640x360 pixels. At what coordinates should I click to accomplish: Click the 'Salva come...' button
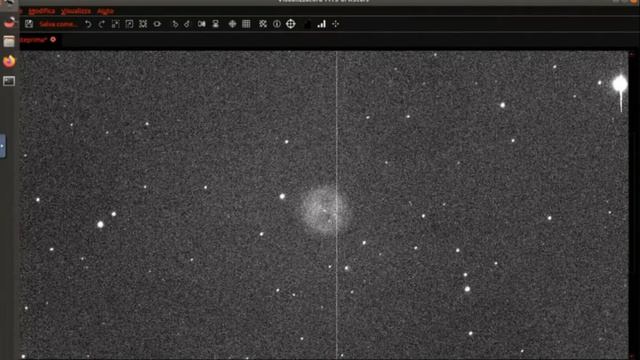coord(58,24)
